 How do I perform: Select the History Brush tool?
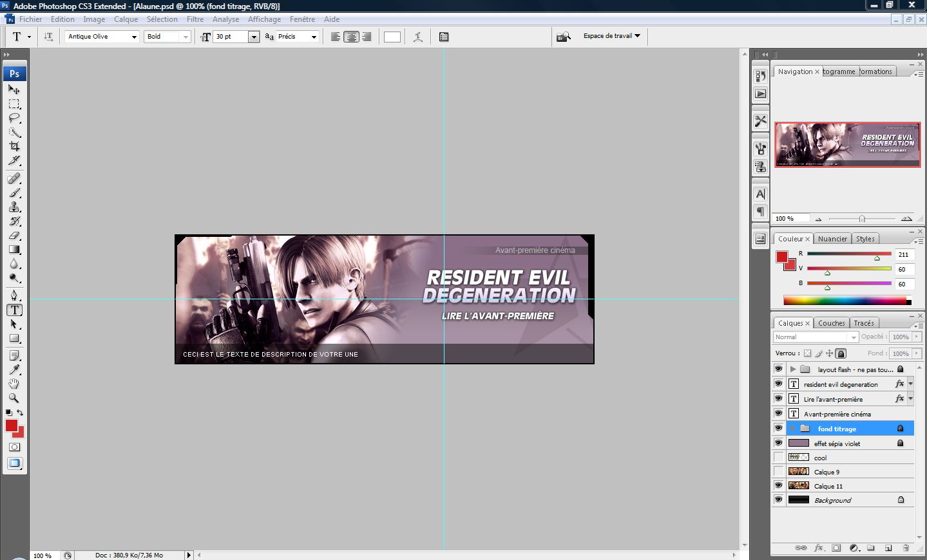[14, 221]
